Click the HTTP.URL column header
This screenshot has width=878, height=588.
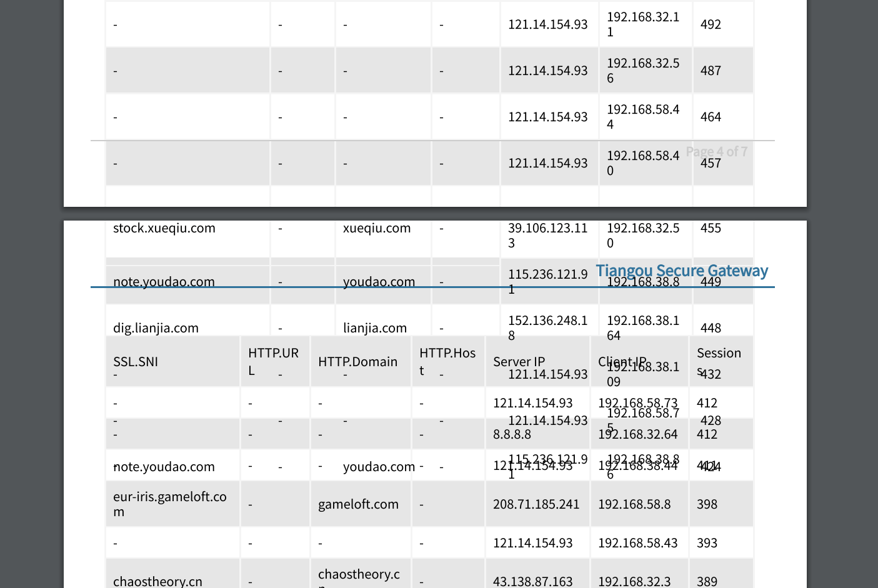(x=273, y=361)
